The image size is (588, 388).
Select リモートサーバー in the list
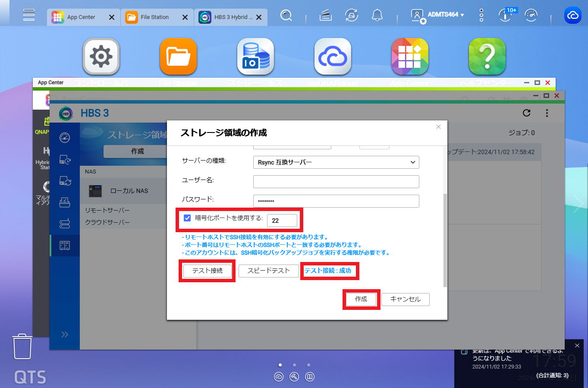pyautogui.click(x=107, y=210)
